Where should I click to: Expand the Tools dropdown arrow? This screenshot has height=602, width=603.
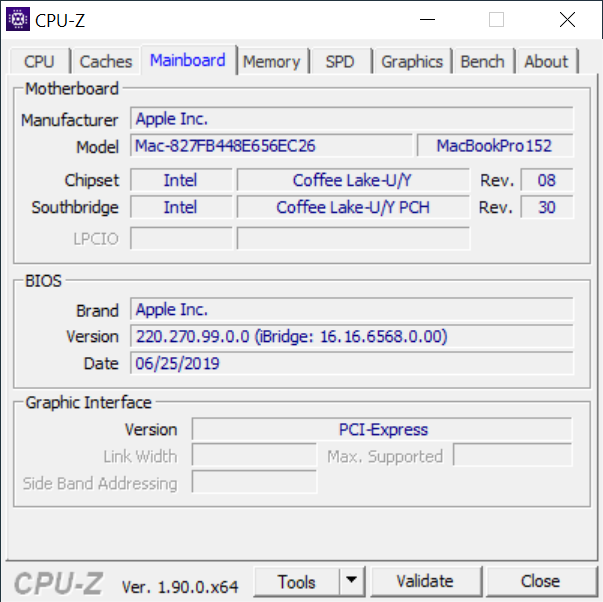[x=351, y=580]
